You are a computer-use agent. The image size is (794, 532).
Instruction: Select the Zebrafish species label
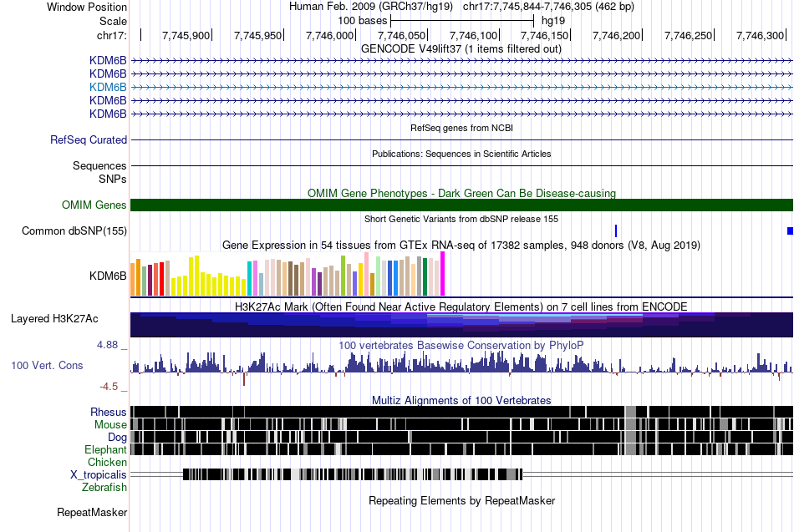click(104, 488)
